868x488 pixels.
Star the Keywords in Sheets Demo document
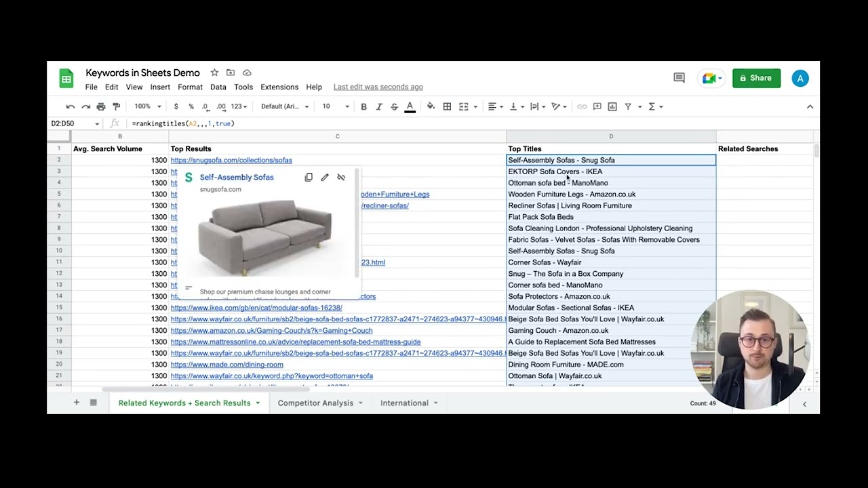click(x=214, y=73)
